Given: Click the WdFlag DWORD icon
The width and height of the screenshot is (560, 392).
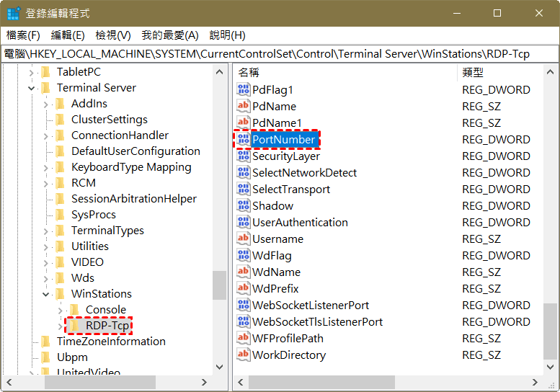Looking at the screenshot, I should pos(243,256).
